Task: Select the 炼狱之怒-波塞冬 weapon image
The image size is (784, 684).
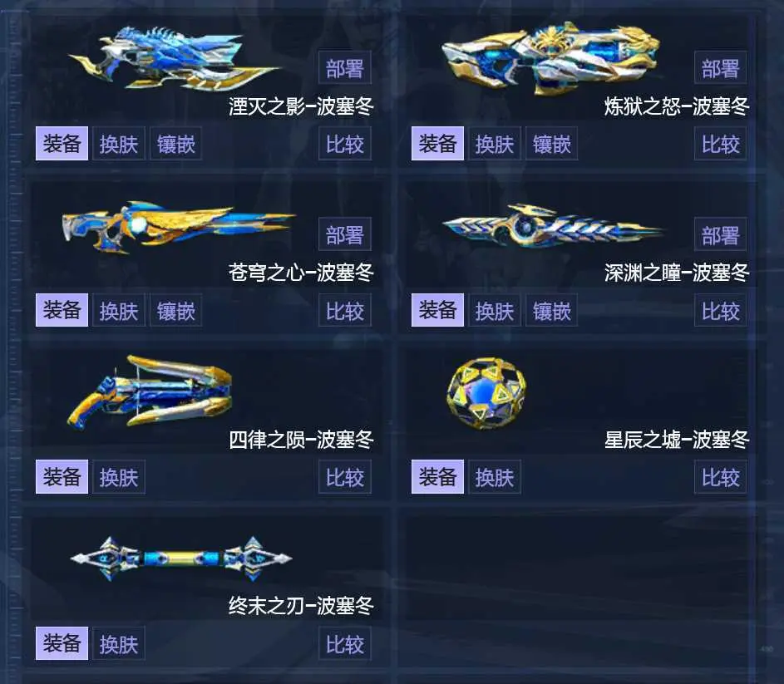Action: (550, 58)
